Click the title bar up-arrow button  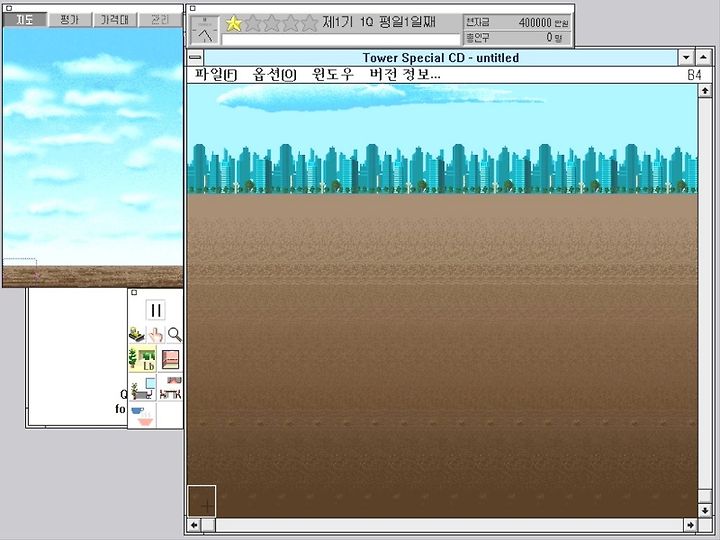703,58
